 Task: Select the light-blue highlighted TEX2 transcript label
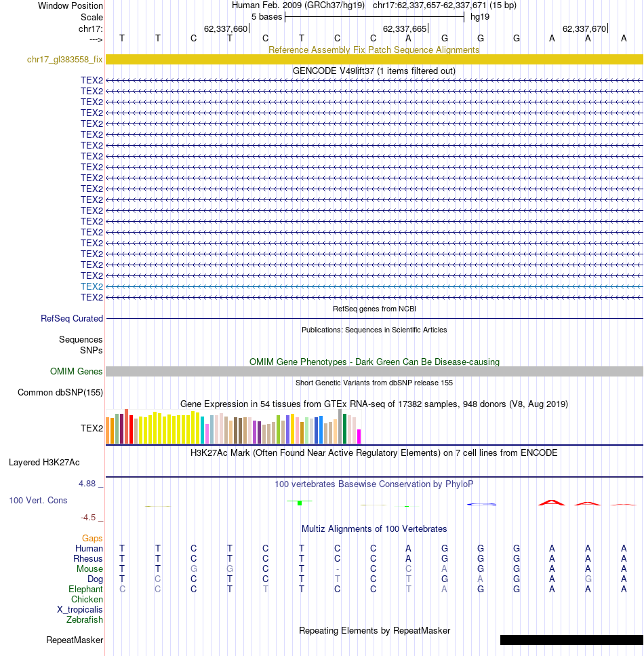tap(92, 286)
